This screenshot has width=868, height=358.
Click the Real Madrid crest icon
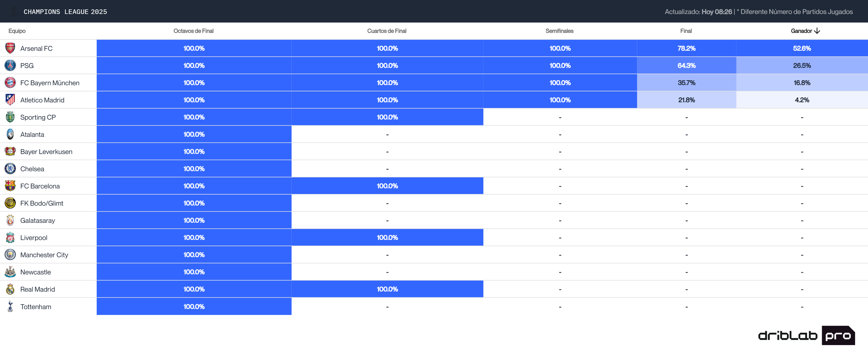(10, 289)
